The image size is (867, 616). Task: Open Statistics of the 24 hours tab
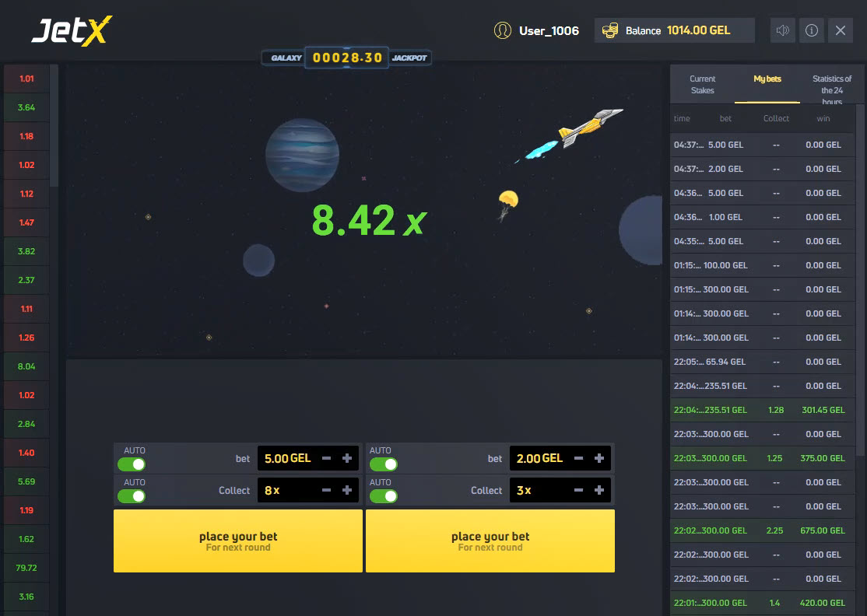831,89
